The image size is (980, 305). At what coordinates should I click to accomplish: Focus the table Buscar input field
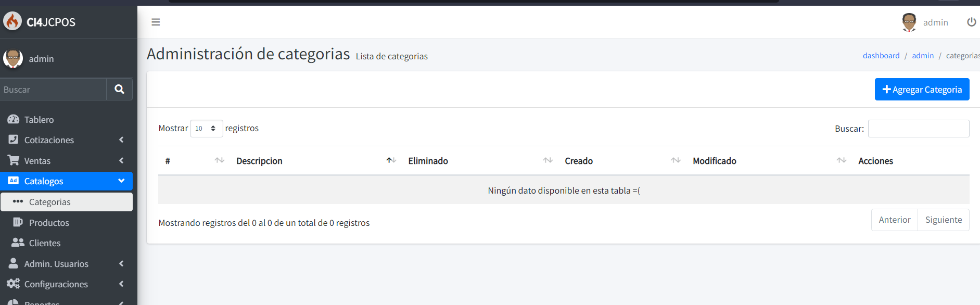pos(918,129)
